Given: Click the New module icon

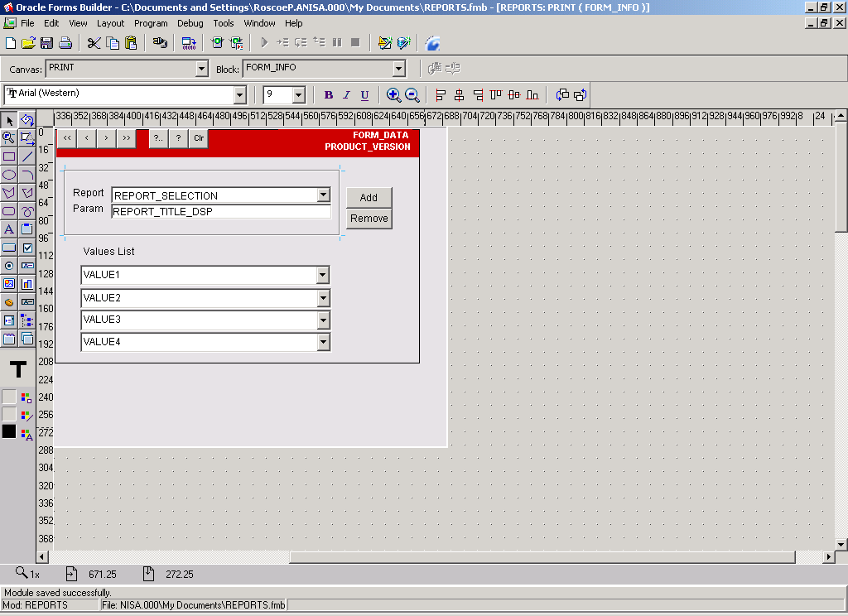Looking at the screenshot, I should tap(10, 43).
